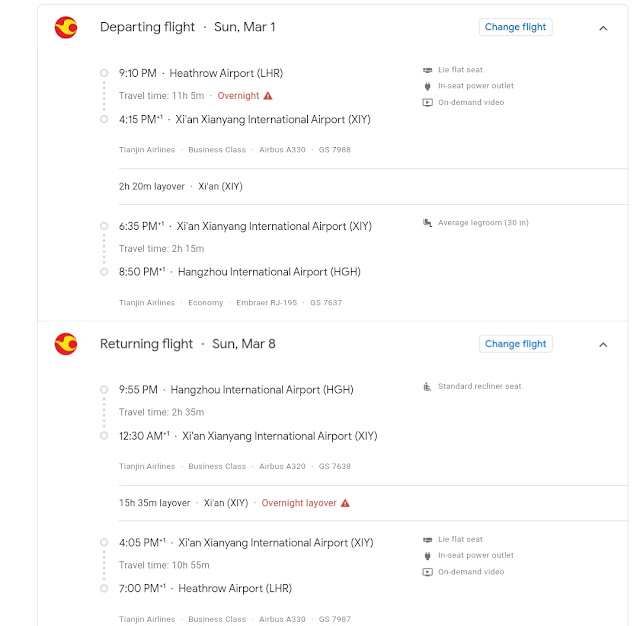This screenshot has height=626, width=640.
Task: Change the departing flight on Mar 1
Action: [x=516, y=27]
